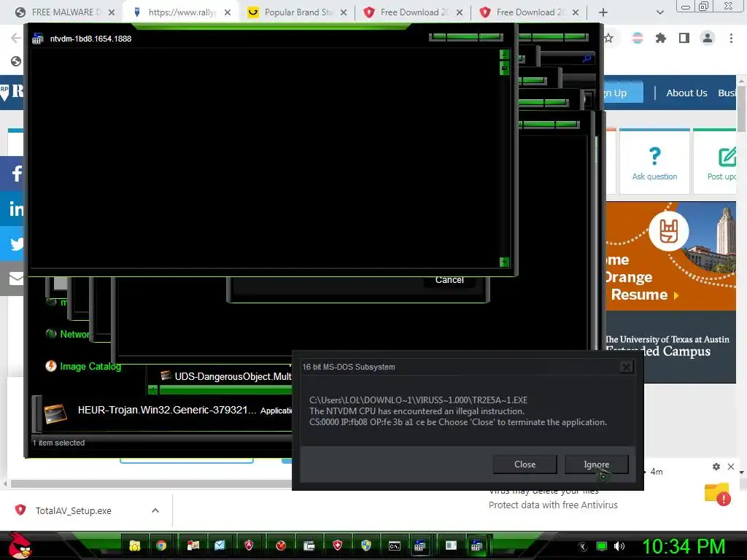Click ntvdm scrollbar down arrow
The width and height of the screenshot is (747, 560).
tap(504, 262)
